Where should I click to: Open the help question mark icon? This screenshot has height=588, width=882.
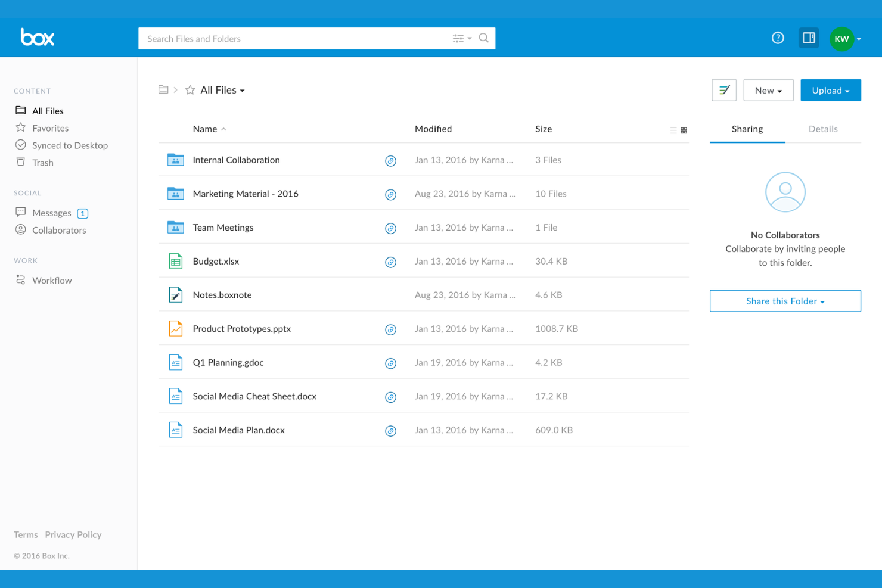[778, 38]
